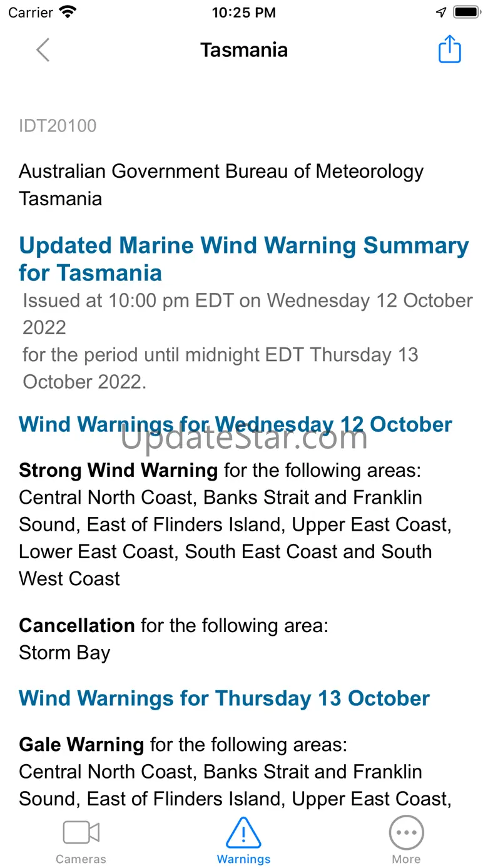Viewport: 488px width, 868px height.
Task: Tap Wind Warnings for Thursday 13 October heading
Action: pos(224,698)
